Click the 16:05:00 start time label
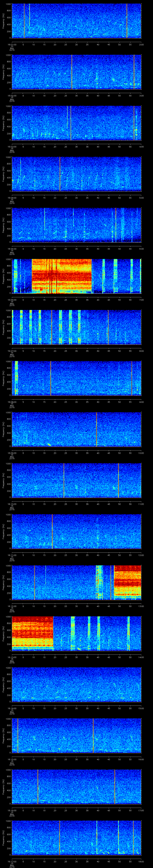Screen dimensions: 153x868 tap(12, 249)
